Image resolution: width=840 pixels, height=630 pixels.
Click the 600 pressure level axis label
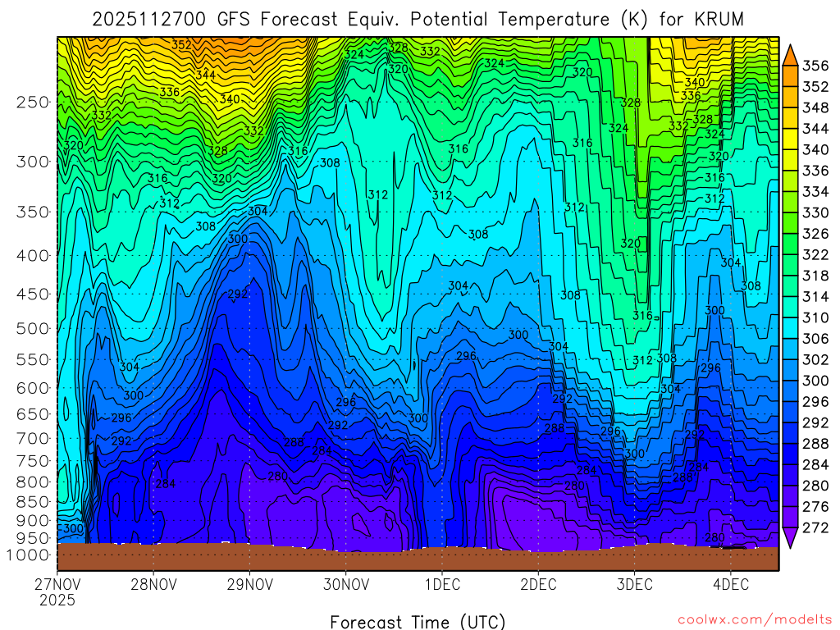point(32,388)
